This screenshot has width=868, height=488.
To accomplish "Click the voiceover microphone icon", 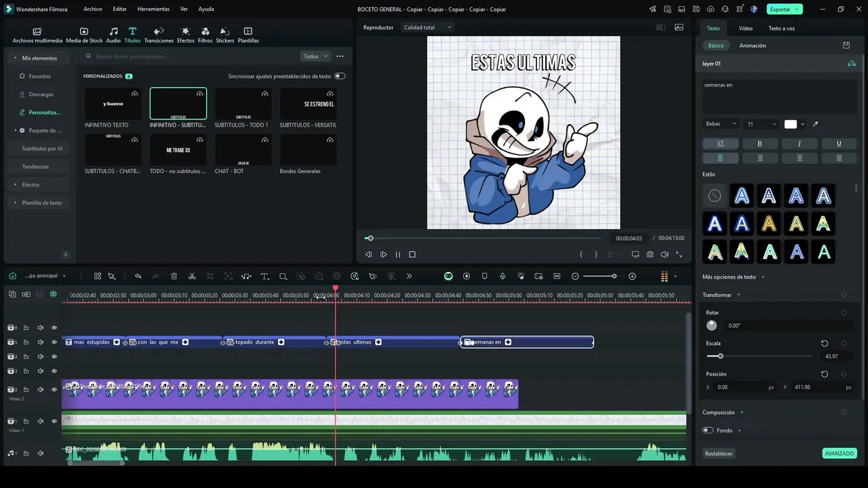I will click(502, 277).
